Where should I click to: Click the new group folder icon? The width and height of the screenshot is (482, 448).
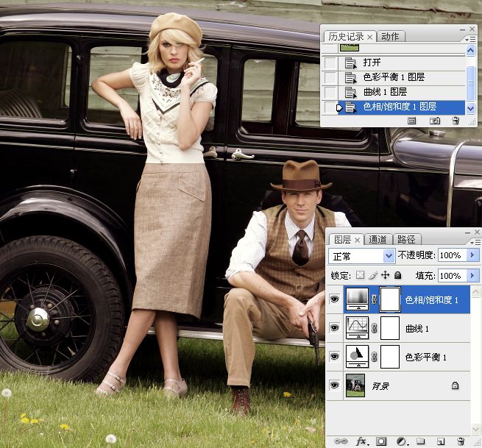421,441
